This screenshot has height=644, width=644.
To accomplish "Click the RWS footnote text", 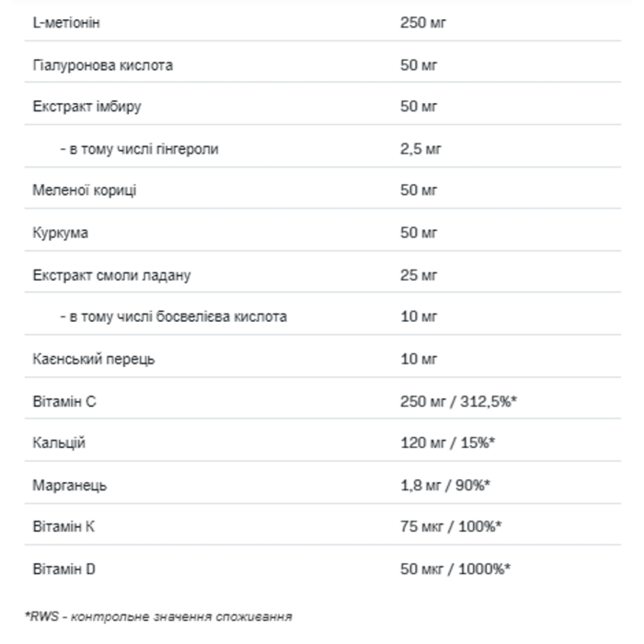I will [x=158, y=616].
